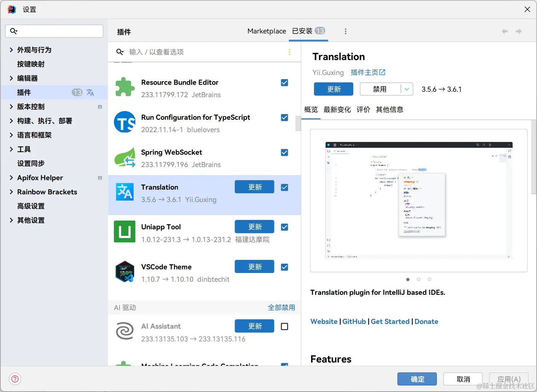Navigate back with the left arrow
This screenshot has height=392, width=537.
505,31
